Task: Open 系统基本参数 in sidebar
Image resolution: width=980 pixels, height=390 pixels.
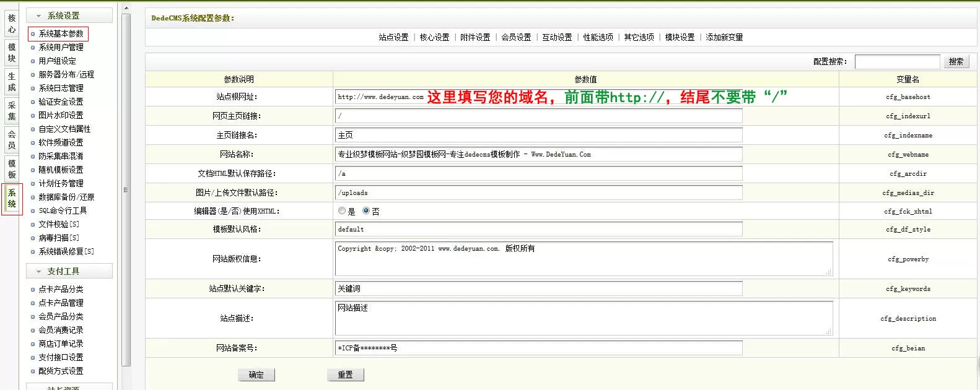Action: 61,33
